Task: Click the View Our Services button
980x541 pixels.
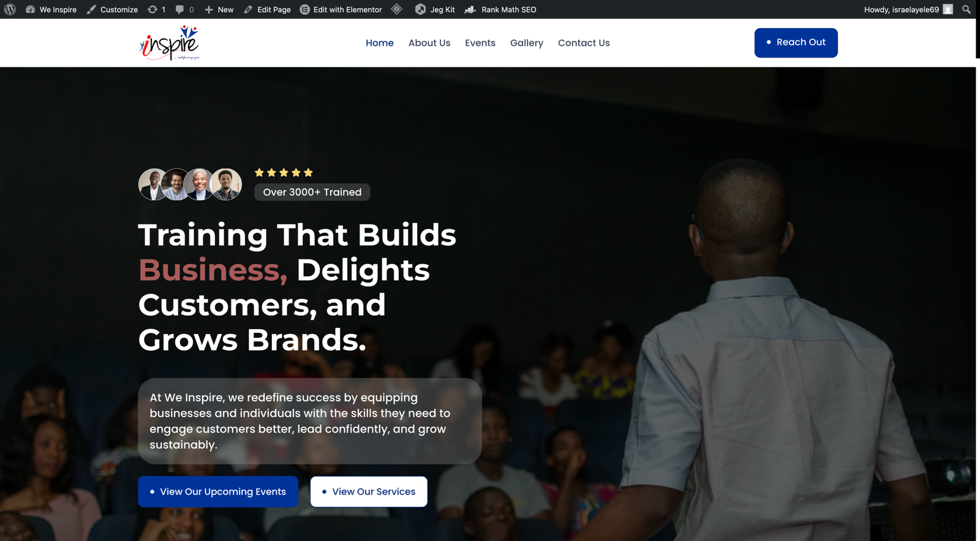Action: tap(369, 491)
